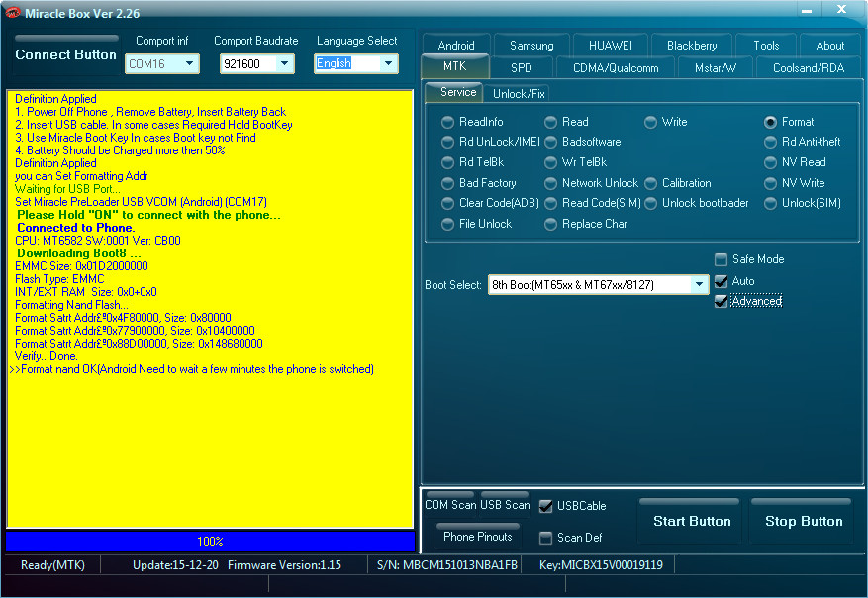Choose NV Read option

click(x=770, y=162)
